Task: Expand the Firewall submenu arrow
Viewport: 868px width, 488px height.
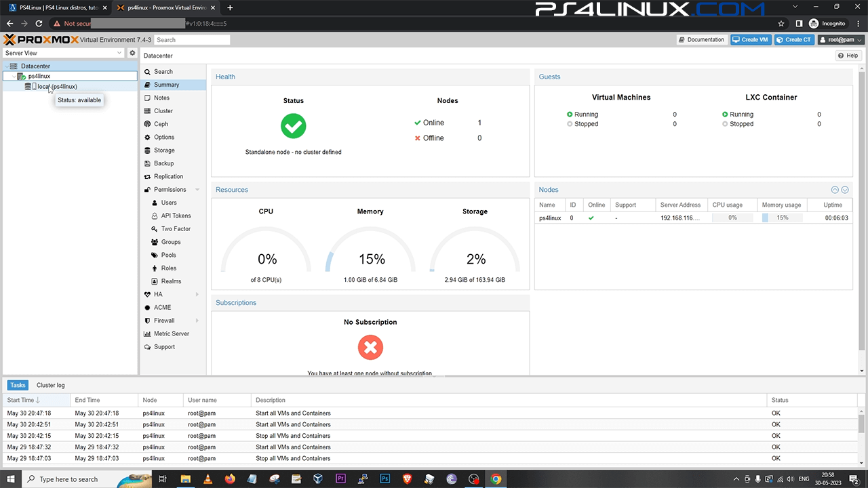Action: point(197,321)
